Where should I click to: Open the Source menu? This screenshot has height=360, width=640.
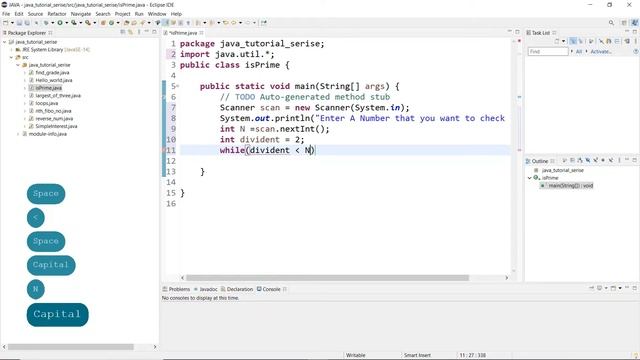coord(35,14)
